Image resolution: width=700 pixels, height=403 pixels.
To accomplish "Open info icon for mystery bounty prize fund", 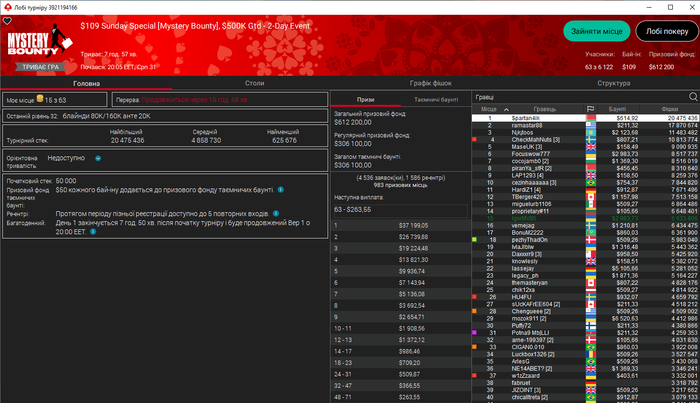I will [280, 190].
